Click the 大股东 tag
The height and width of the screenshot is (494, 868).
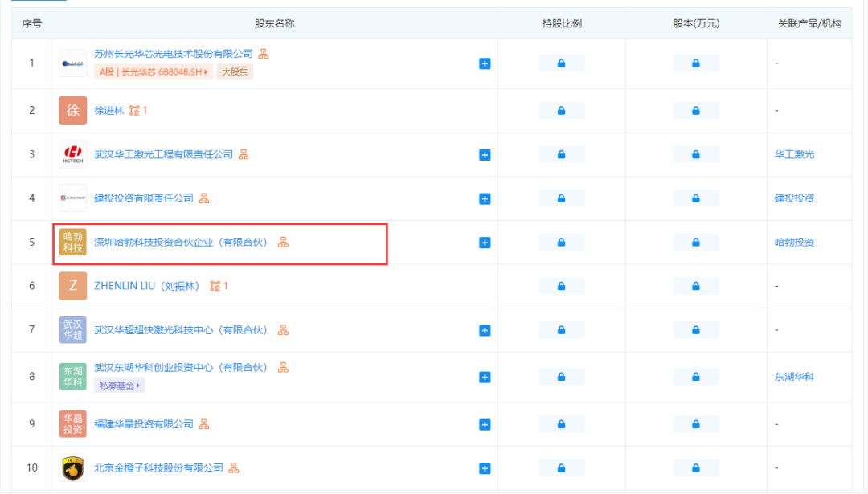pyautogui.click(x=235, y=72)
